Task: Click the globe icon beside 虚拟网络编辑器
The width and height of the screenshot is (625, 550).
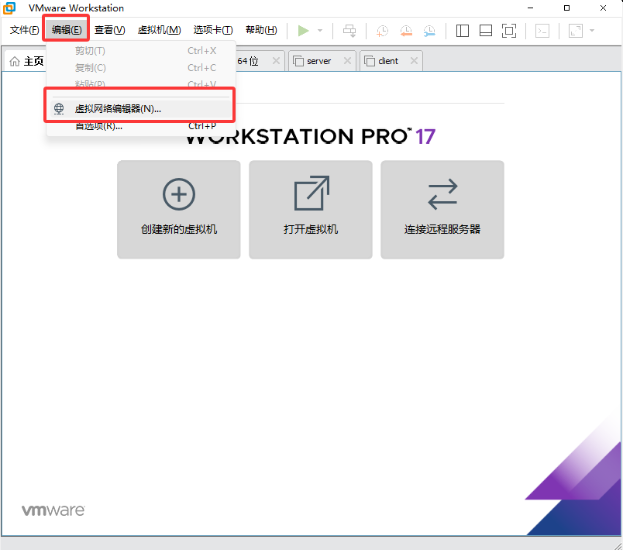Action: click(59, 108)
